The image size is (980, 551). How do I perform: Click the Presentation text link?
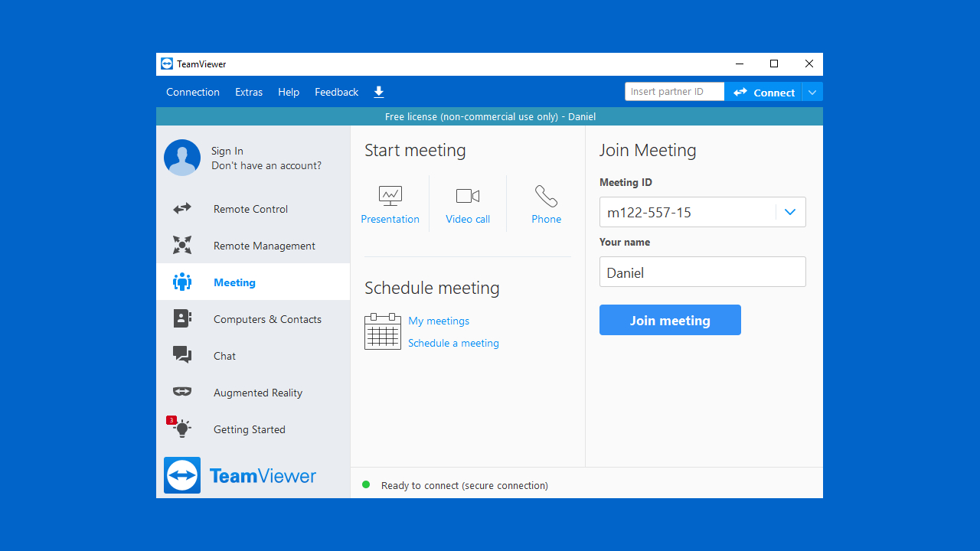(x=390, y=219)
